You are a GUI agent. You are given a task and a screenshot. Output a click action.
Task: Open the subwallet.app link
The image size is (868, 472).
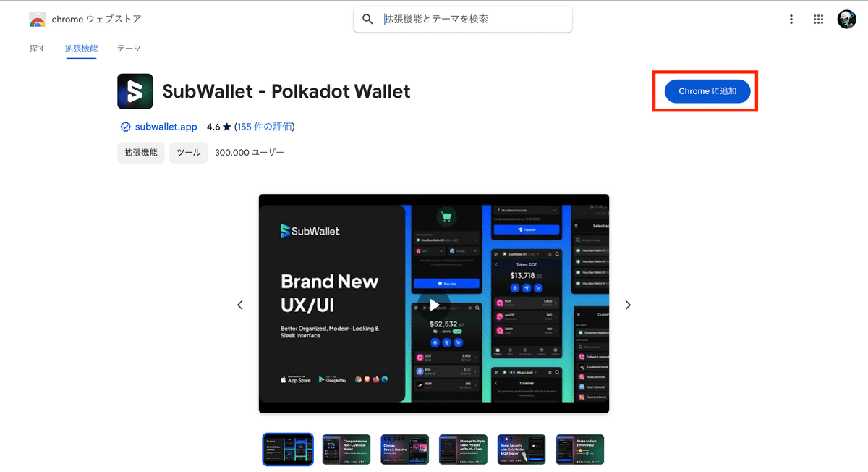pyautogui.click(x=166, y=127)
